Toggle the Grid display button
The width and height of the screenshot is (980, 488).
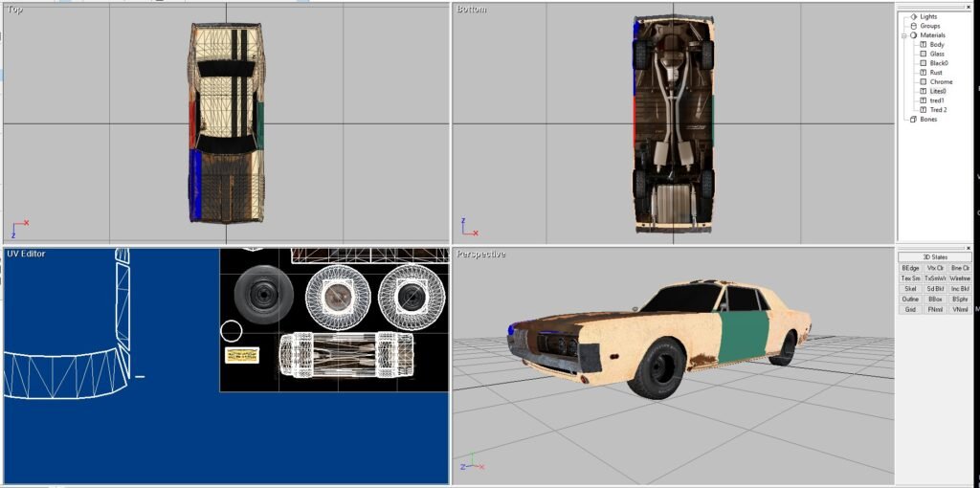[910, 309]
